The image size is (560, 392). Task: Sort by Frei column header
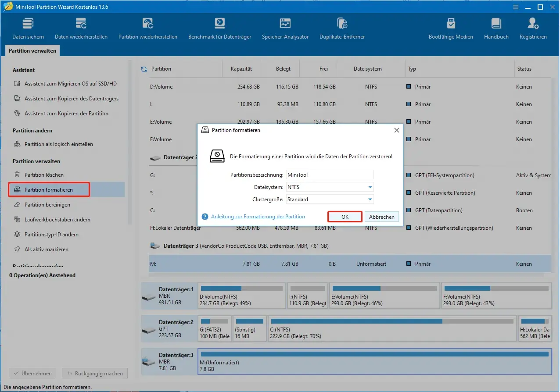324,69
